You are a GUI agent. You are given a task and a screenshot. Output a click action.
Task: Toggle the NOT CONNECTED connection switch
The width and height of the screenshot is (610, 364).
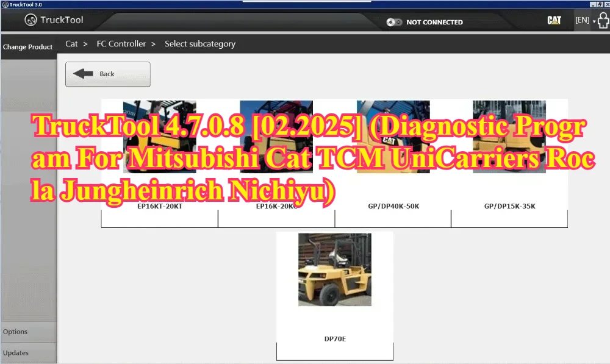click(393, 22)
